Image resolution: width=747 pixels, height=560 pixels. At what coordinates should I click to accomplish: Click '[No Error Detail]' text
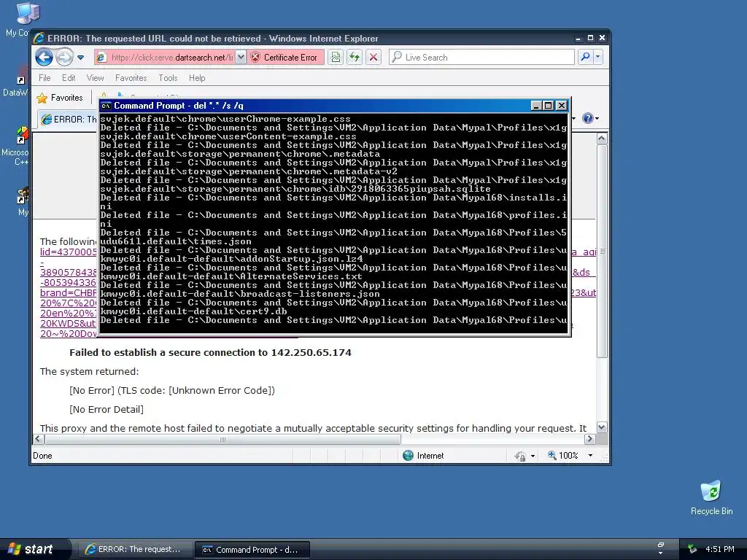107,410
